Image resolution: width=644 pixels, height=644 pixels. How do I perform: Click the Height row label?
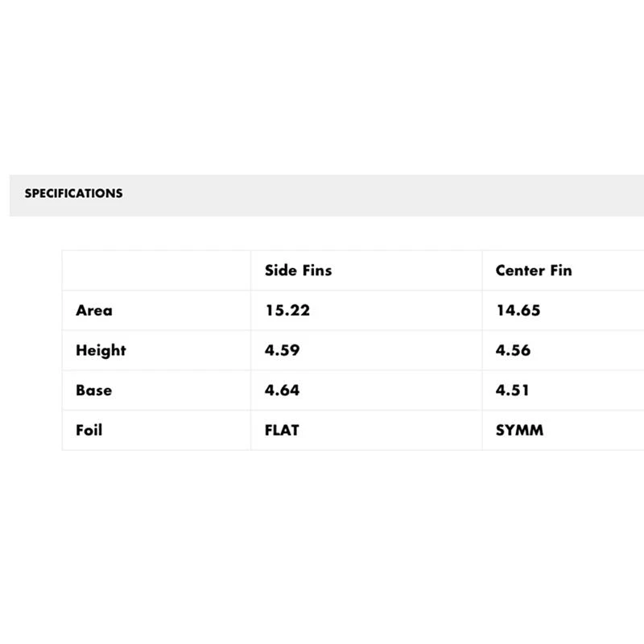tap(101, 350)
